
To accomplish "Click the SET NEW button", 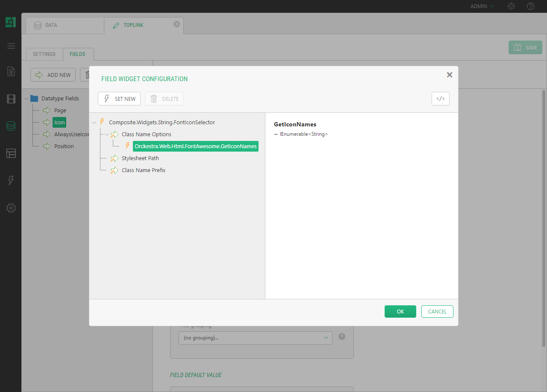I will coord(120,99).
